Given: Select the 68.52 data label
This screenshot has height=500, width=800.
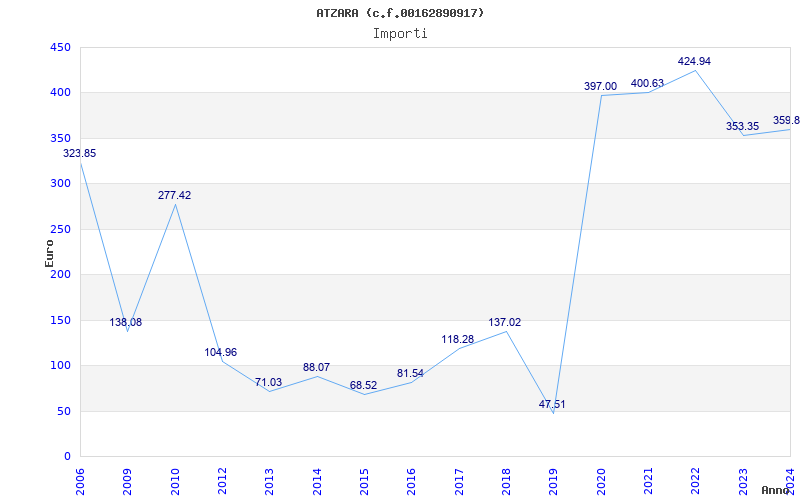Looking at the screenshot, I should (363, 386).
